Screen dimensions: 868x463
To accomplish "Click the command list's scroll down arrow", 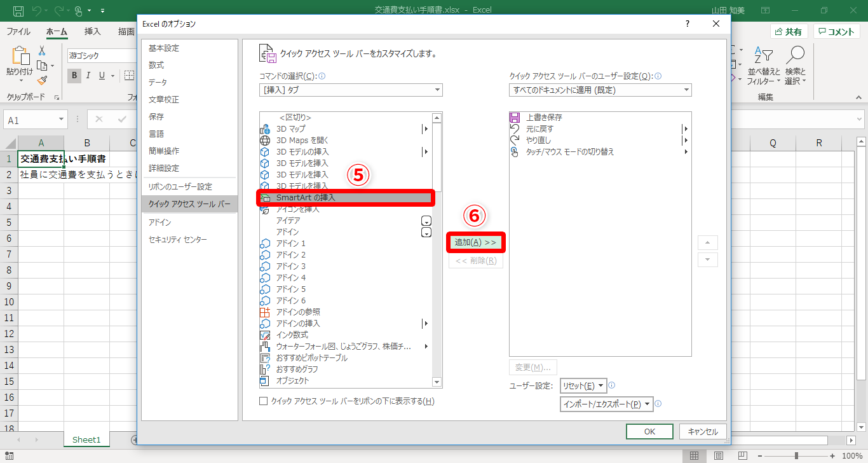I will [437, 382].
